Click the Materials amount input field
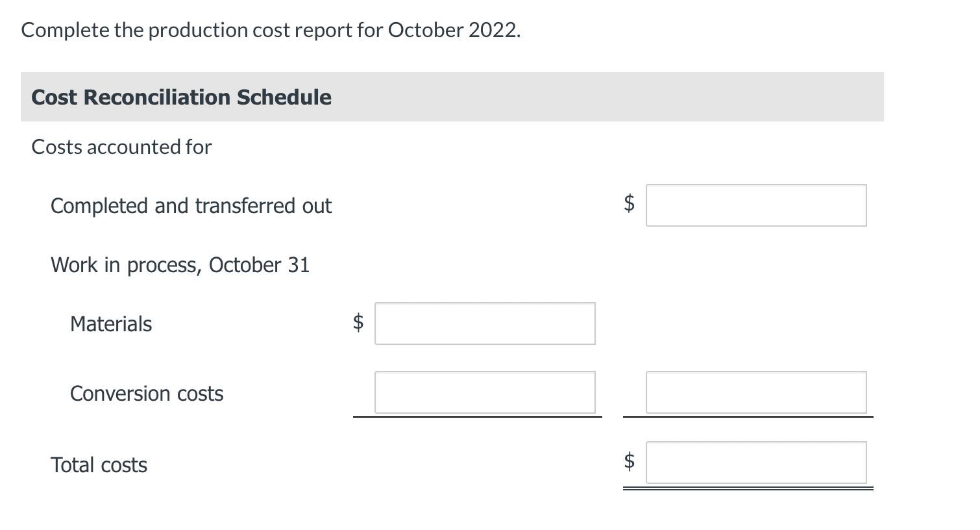Viewport: 980px width, 530px height. pyautogui.click(x=485, y=323)
